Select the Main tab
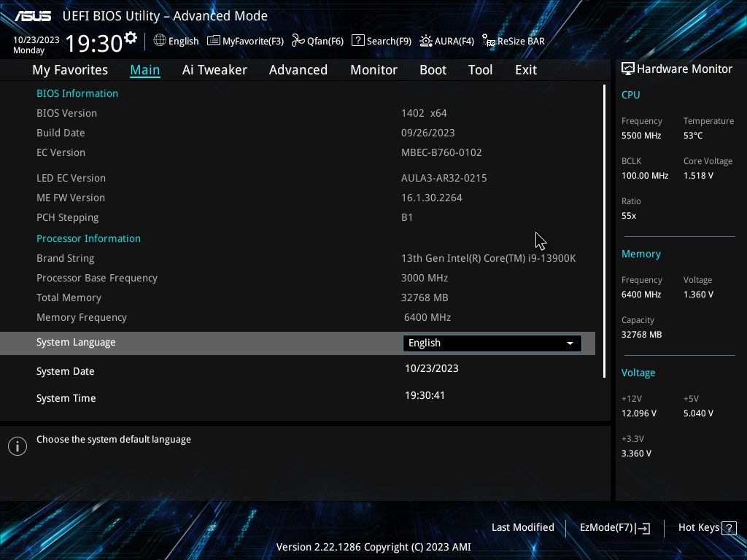This screenshot has height=560, width=747. (x=145, y=70)
